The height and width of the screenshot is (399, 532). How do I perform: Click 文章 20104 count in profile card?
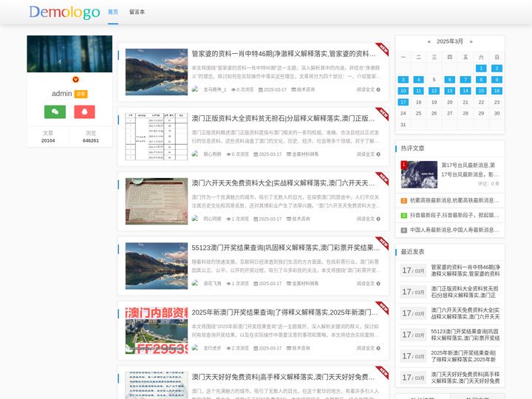point(48,137)
